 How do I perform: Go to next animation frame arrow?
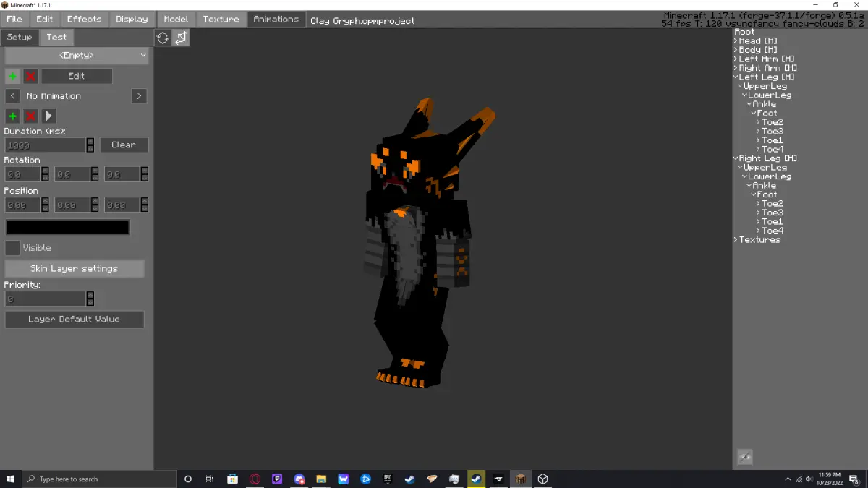click(139, 95)
